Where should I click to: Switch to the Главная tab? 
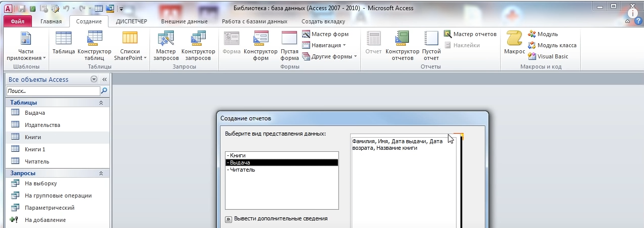51,21
